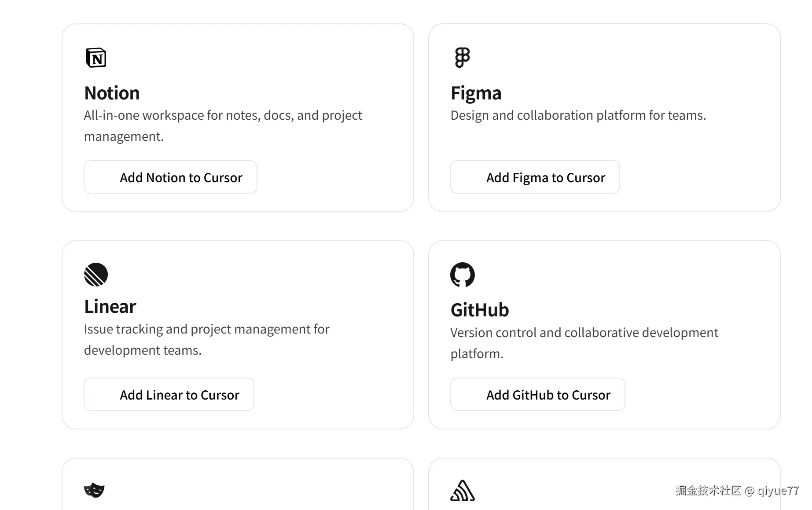Click the 掘金技术社区 watermark text
812x510 pixels.
(x=708, y=491)
